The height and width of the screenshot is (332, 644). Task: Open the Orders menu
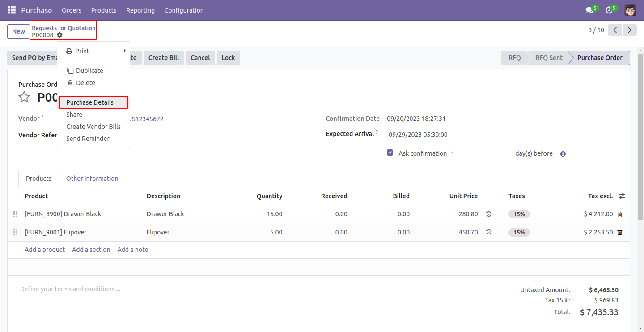[x=72, y=10]
